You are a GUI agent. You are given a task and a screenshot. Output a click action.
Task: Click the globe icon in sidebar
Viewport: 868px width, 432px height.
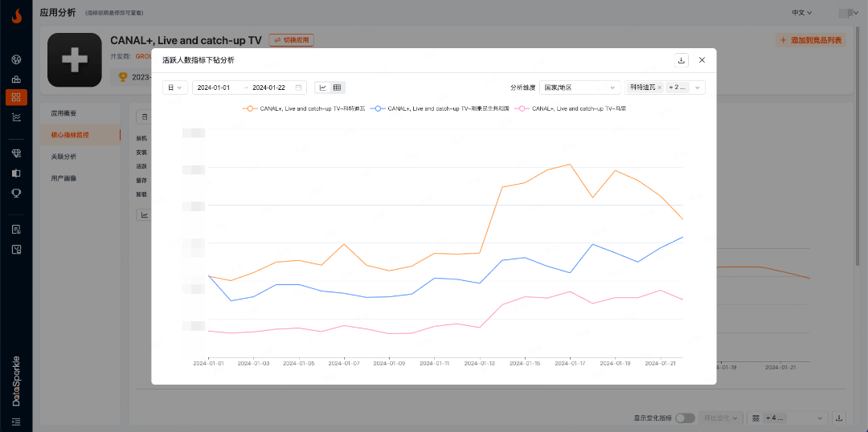point(16,59)
